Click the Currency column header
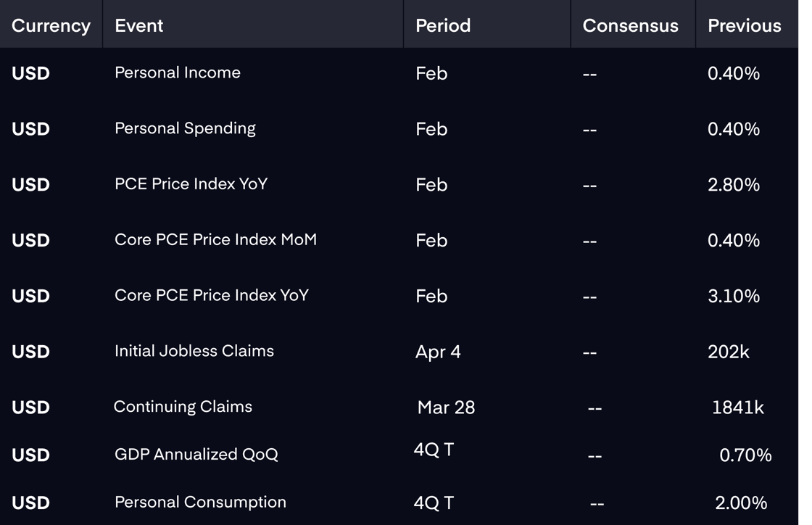812x525 pixels. tap(51, 25)
